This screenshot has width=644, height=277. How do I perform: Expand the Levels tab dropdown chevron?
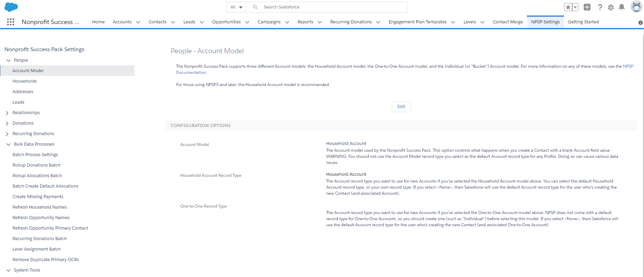point(482,22)
